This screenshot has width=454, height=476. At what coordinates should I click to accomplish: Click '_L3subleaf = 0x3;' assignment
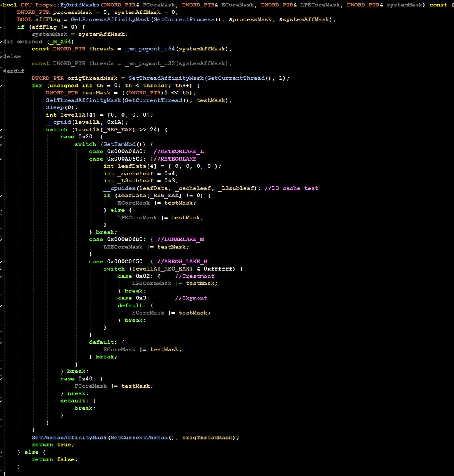tap(148, 181)
